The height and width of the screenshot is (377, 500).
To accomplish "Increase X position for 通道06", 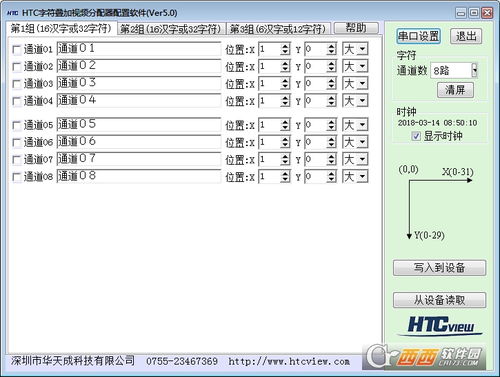I will [x=285, y=139].
